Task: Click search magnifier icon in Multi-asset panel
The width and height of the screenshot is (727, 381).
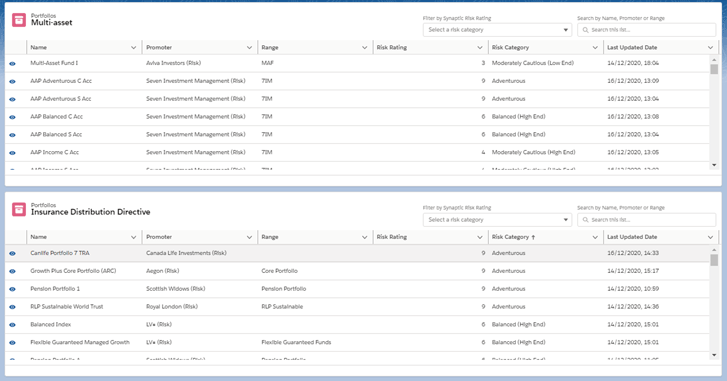Action: 586,30
